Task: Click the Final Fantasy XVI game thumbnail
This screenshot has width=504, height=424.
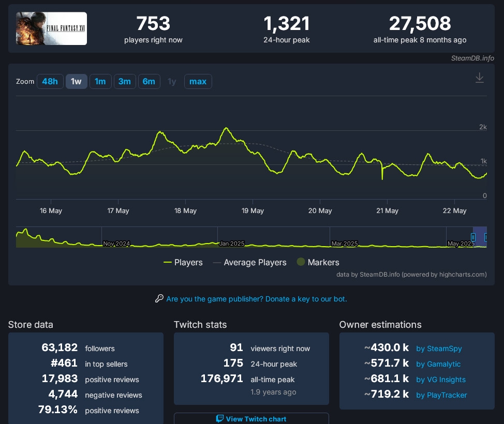Action: pyautogui.click(x=51, y=28)
